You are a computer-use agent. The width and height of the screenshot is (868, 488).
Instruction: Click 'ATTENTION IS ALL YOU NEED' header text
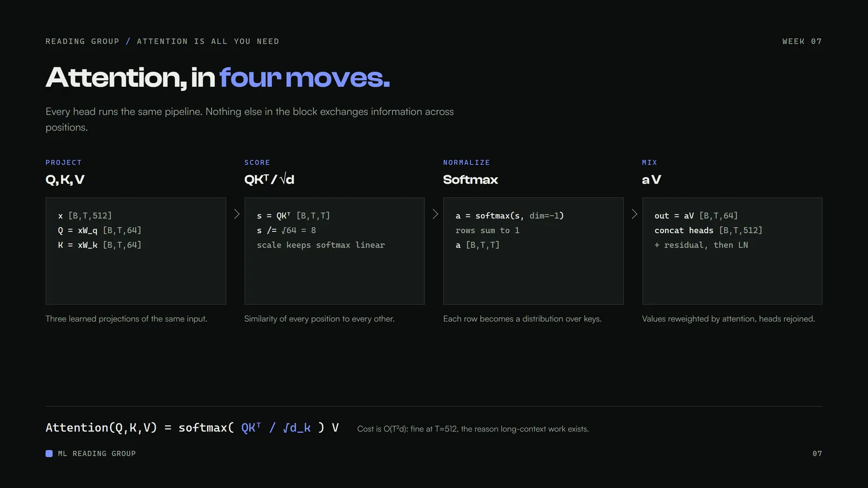click(x=208, y=41)
